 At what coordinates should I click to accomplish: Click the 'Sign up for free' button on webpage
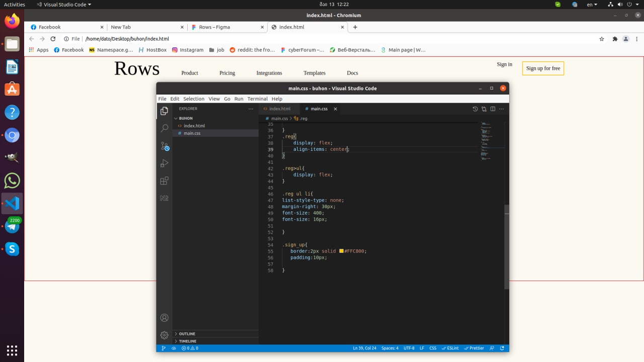pyautogui.click(x=543, y=68)
